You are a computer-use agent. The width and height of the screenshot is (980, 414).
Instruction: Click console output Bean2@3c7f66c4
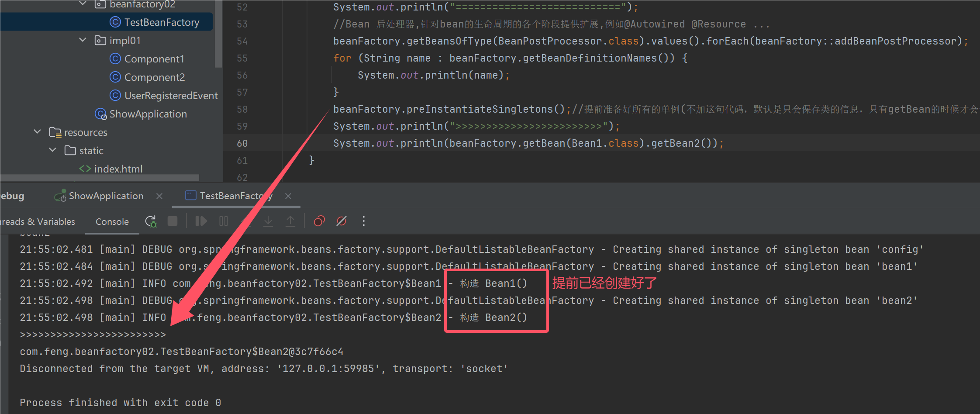click(x=182, y=352)
